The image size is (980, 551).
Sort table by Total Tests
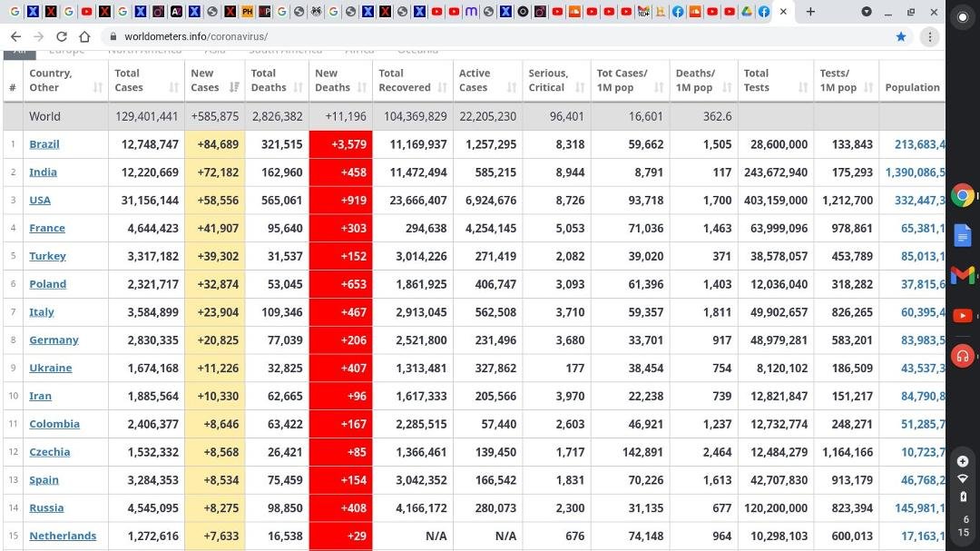tap(776, 80)
